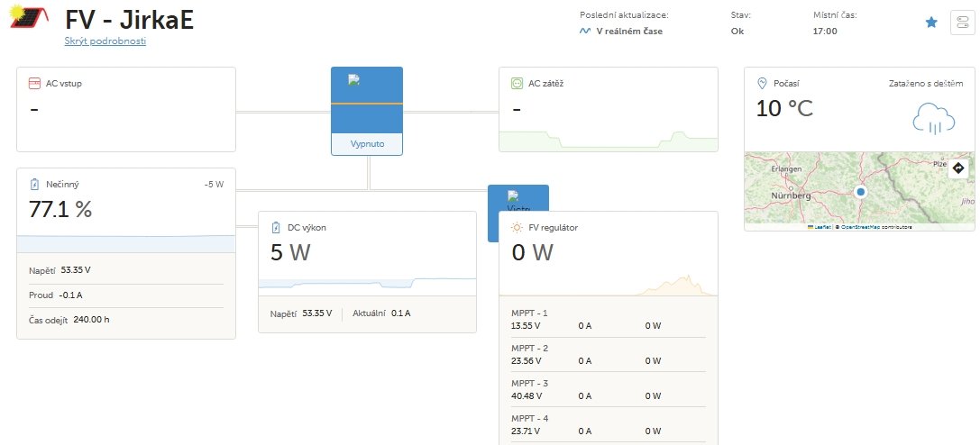Click the AC vstup grid icon
Viewport: 980px width, 445px height.
coord(35,83)
